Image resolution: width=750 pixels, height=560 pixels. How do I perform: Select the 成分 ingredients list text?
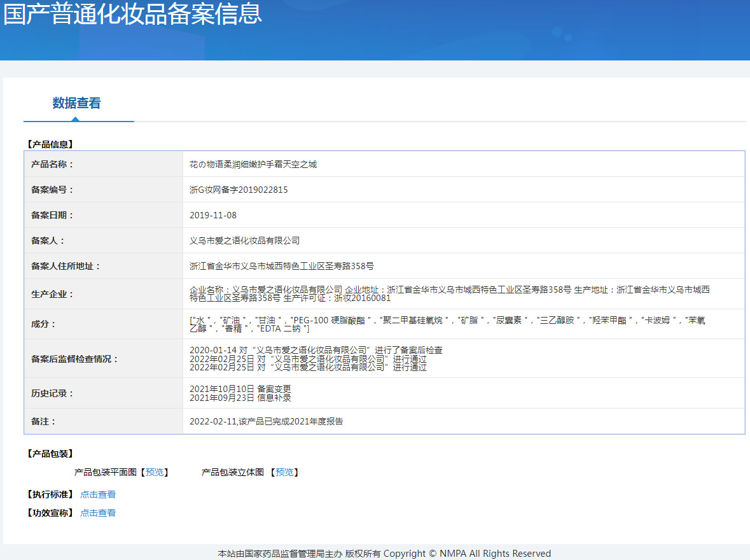pos(447,324)
